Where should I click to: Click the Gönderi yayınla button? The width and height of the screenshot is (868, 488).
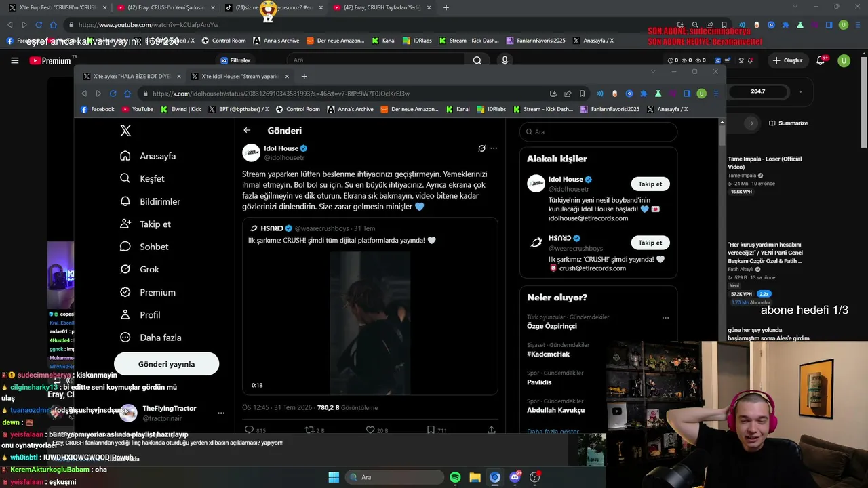click(166, 364)
